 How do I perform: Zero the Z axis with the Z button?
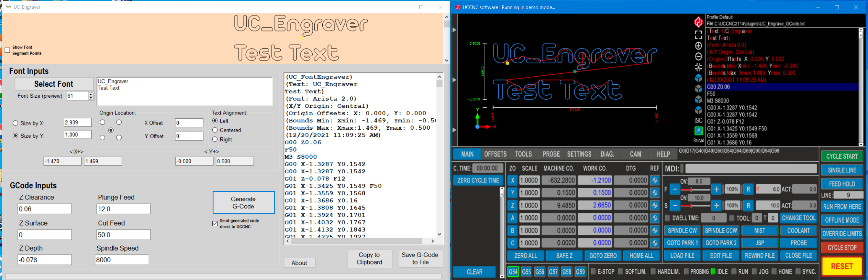(x=513, y=205)
